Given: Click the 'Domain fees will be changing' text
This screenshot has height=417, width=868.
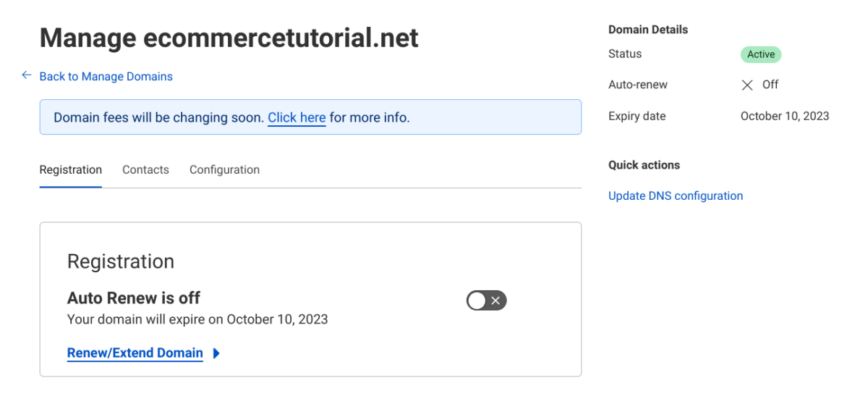Looking at the screenshot, I should [158, 117].
